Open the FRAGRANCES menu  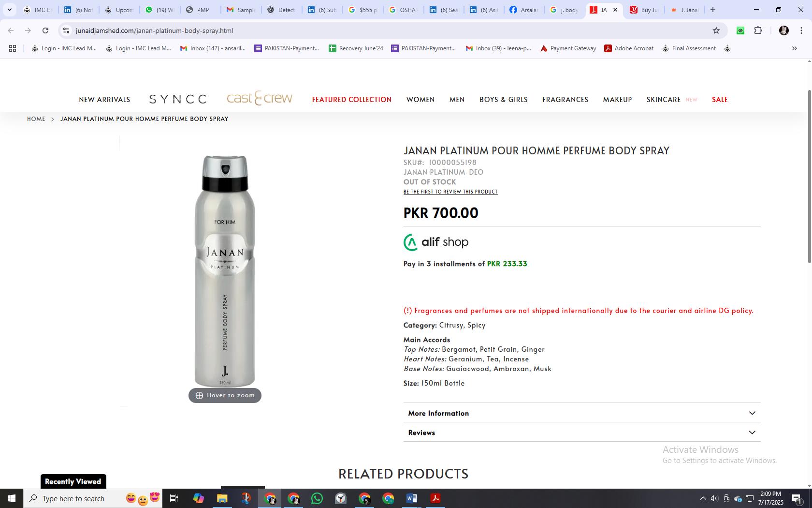coord(565,99)
